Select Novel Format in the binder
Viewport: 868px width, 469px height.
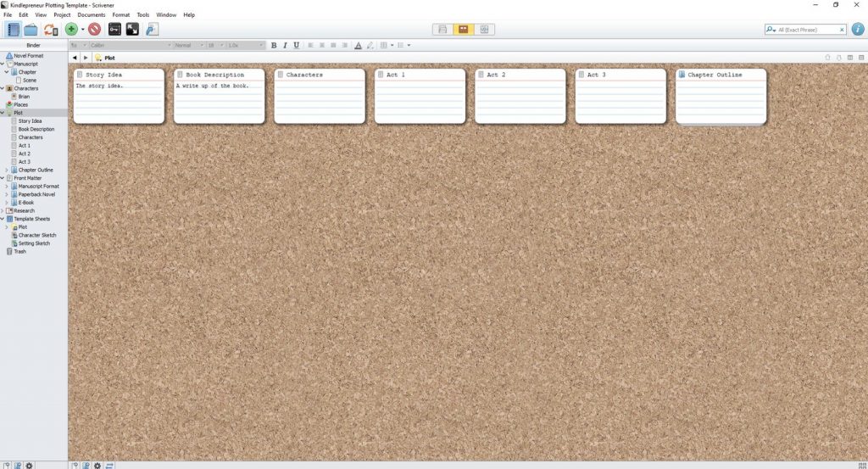pyautogui.click(x=28, y=56)
